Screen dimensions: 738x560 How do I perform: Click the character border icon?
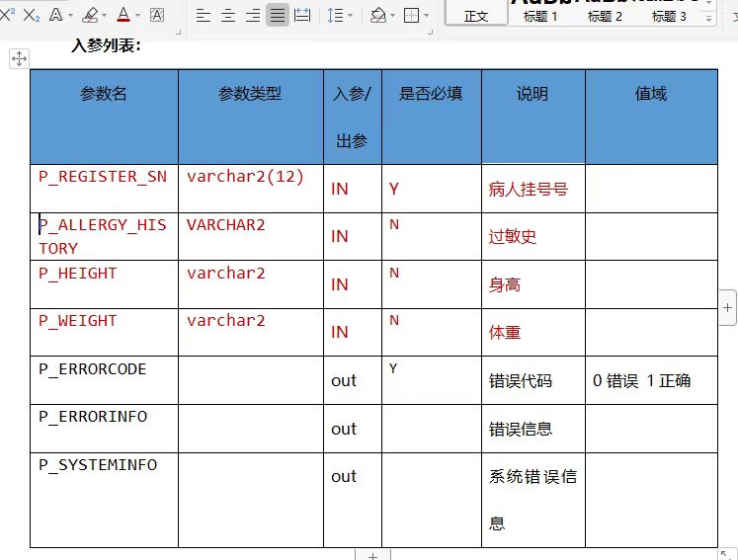[157, 15]
